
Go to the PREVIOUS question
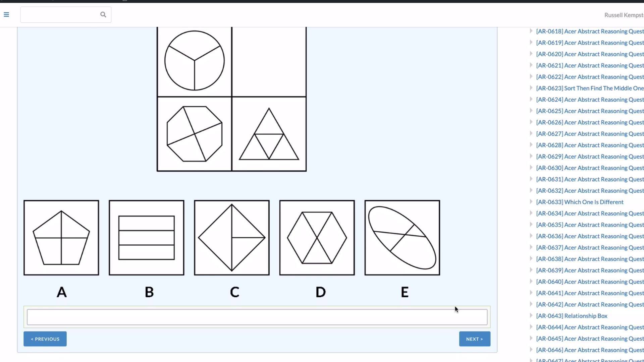45,339
